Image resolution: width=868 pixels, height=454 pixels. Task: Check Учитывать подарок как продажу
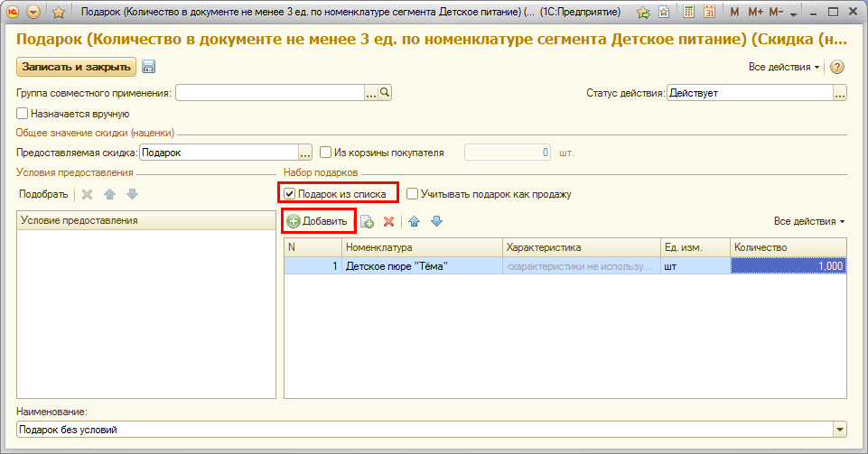click(412, 193)
